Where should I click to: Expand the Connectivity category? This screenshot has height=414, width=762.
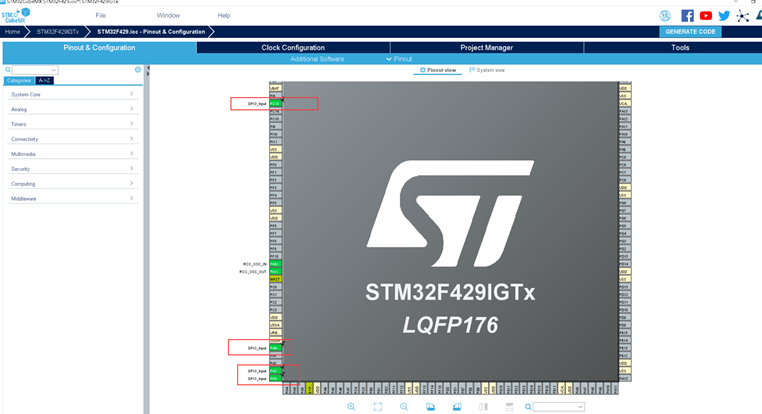72,139
